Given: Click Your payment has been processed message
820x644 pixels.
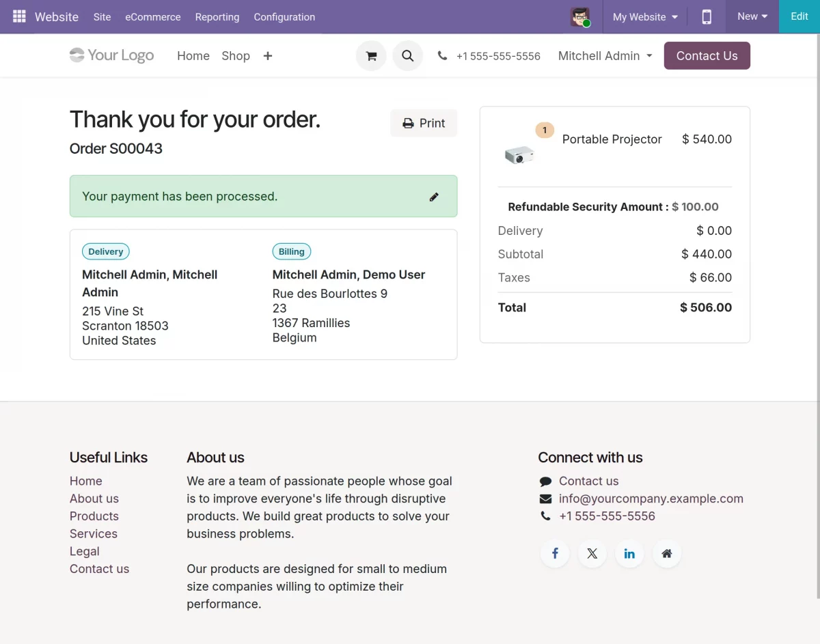Looking at the screenshot, I should coord(180,197).
